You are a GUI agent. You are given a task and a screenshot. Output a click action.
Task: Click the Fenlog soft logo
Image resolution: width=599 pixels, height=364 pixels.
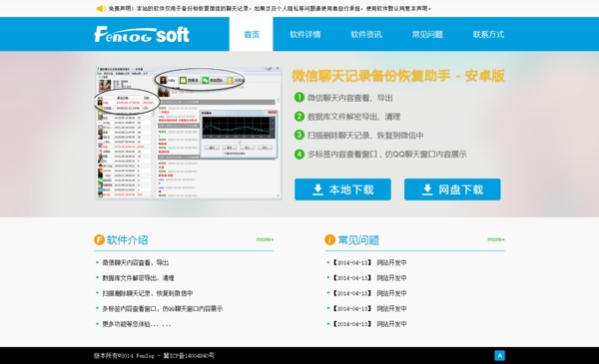click(x=142, y=34)
